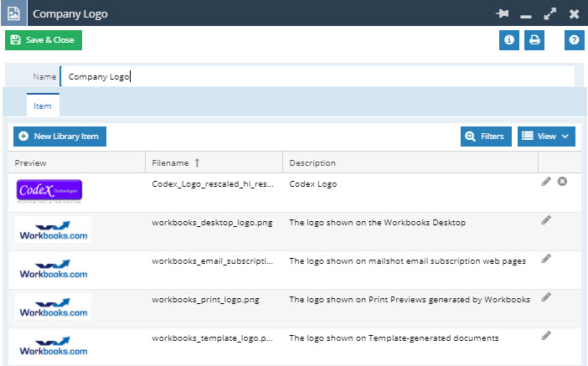Open the workbooks_desktop_logo.png thumbnail

point(54,229)
